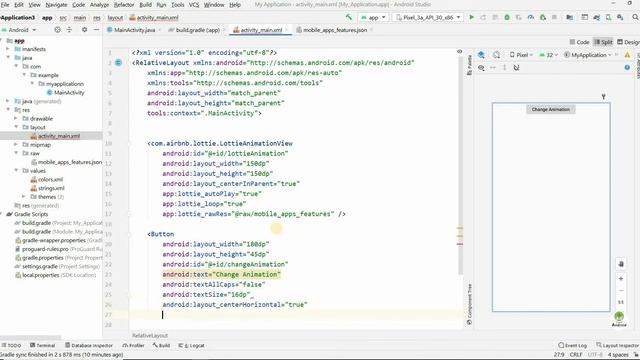Open the Component Tree side tab
Image resolution: width=640 pixels, height=360 pixels.
point(469,304)
